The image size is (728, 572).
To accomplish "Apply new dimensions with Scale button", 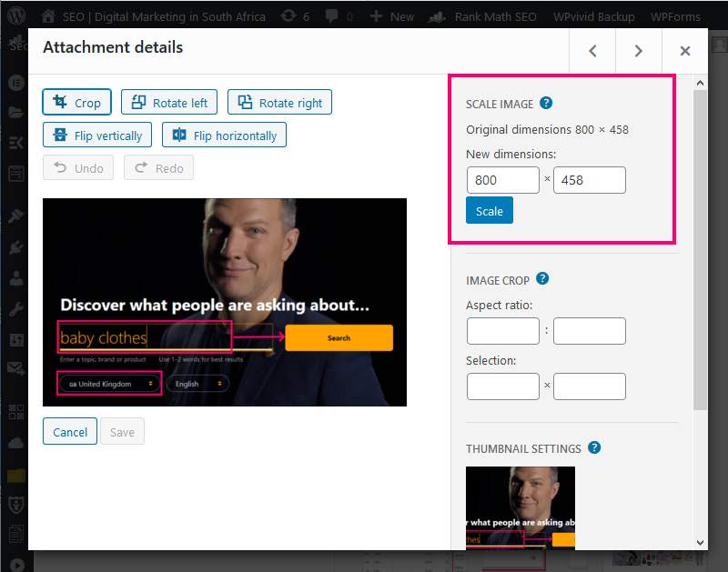I will click(x=490, y=211).
